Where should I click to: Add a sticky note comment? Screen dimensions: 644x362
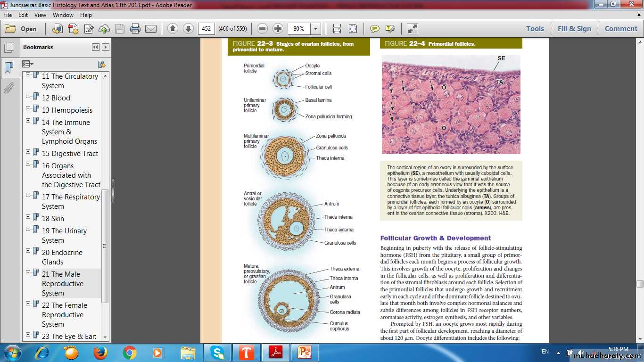(375, 29)
